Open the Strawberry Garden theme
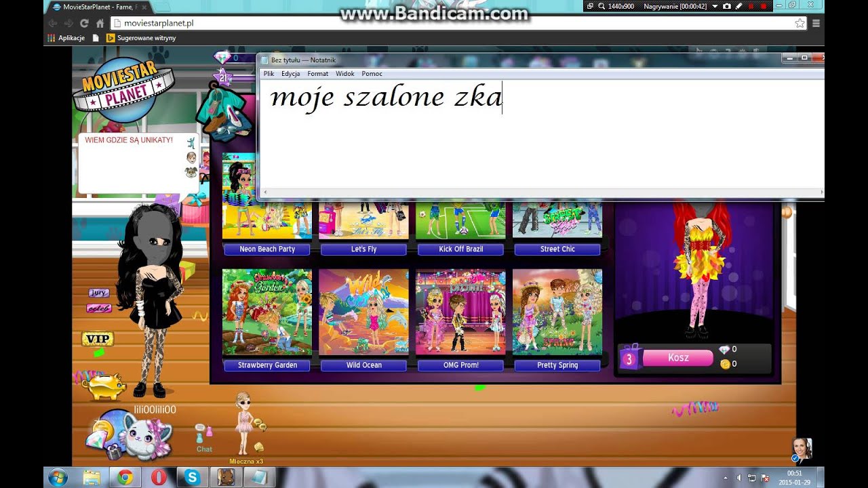The height and width of the screenshot is (488, 868). click(267, 365)
